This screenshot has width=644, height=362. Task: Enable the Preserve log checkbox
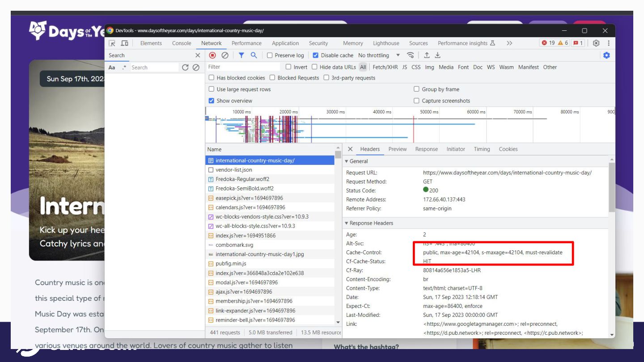270,55
